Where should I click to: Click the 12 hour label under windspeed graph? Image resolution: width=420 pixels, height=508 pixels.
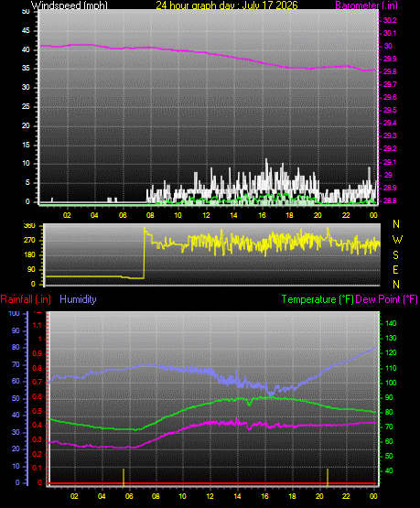coord(206,215)
